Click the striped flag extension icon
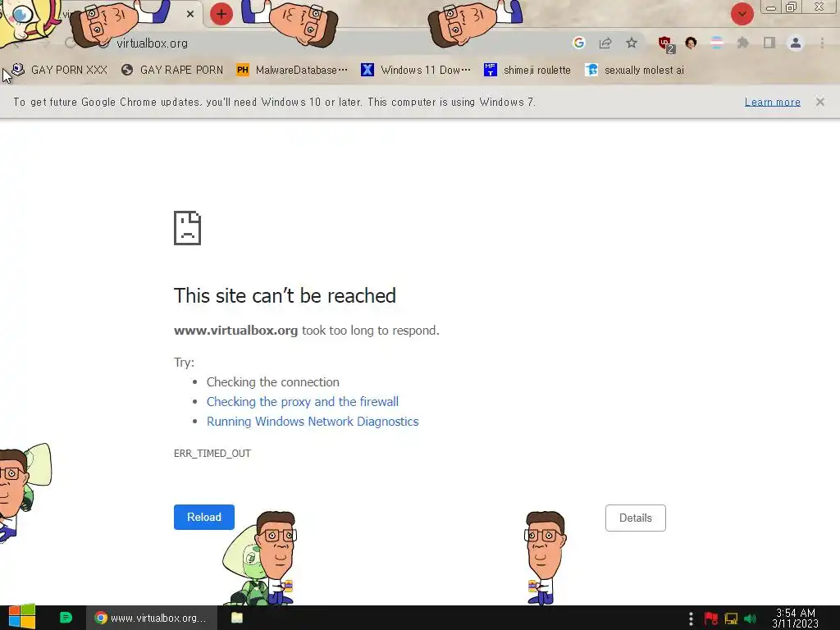 (x=717, y=43)
